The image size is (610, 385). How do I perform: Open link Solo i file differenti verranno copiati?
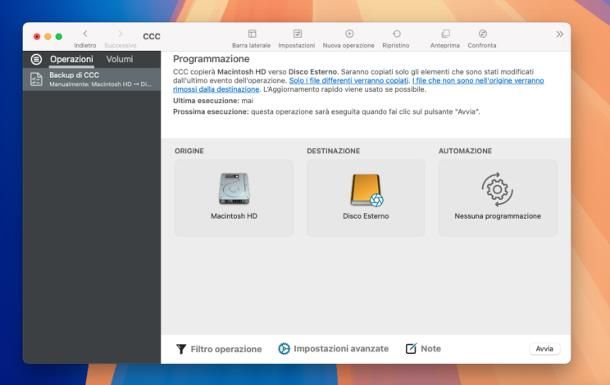(x=349, y=80)
